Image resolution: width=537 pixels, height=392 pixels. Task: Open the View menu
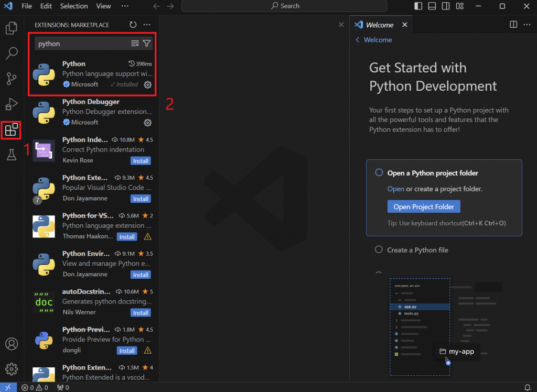coord(103,6)
